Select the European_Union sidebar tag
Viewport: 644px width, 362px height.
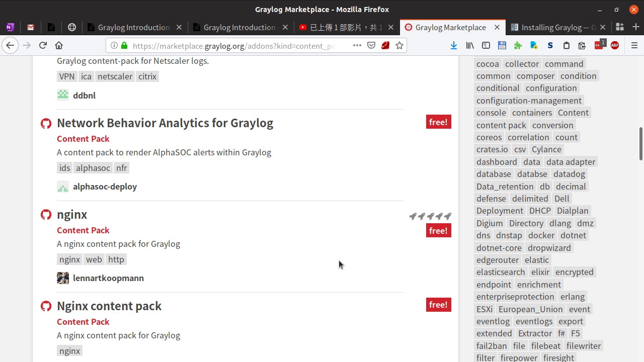531,309
